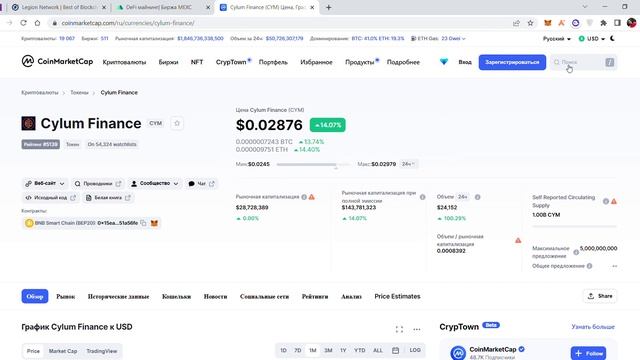Click the CoinMarketCap logo
The width and height of the screenshot is (640, 360).
(57, 62)
